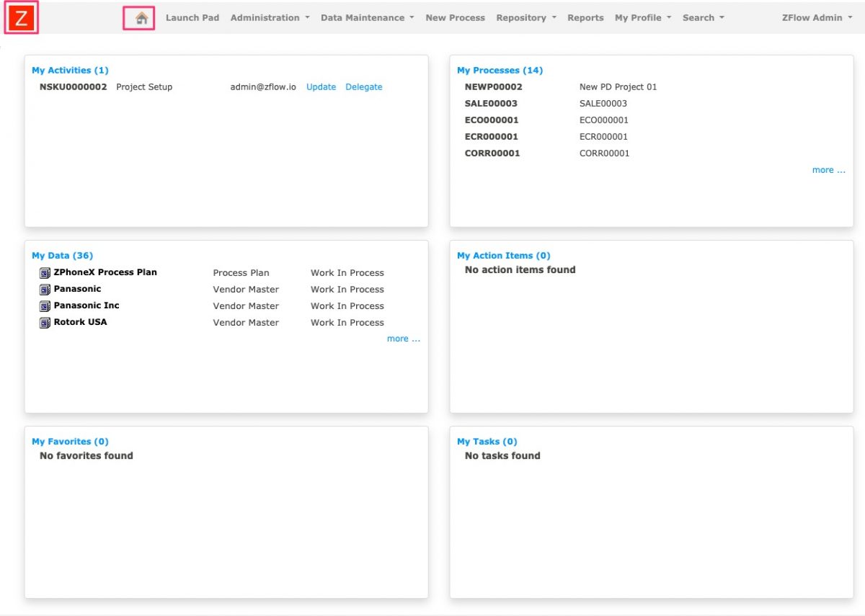Open the Reports menu item

(x=585, y=17)
